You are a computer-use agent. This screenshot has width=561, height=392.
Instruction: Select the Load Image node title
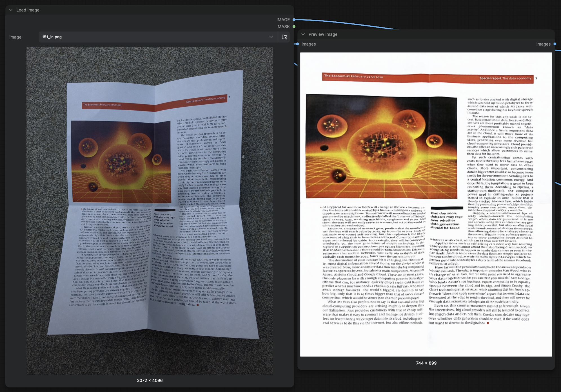28,10
